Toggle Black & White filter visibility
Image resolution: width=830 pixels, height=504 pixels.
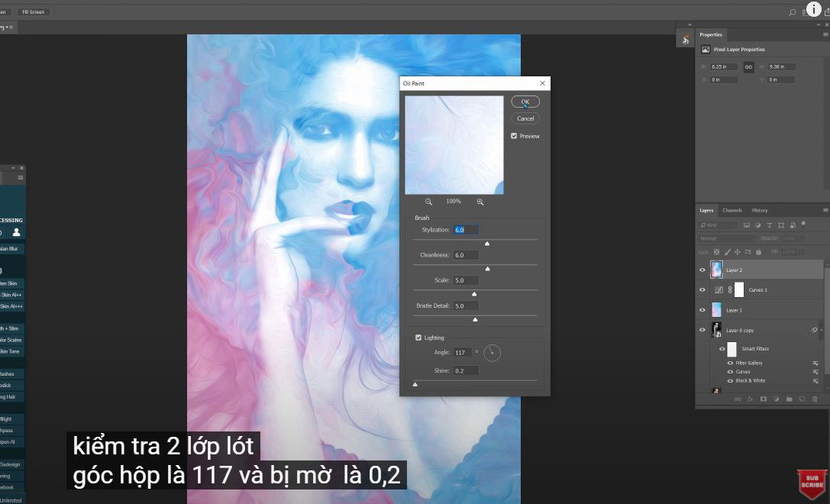(731, 380)
